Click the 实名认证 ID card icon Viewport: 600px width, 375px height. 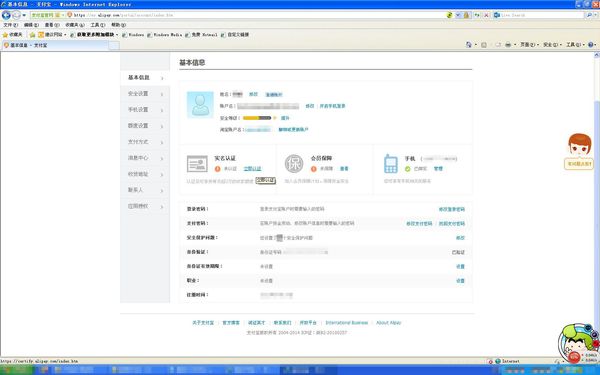pyautogui.click(x=197, y=164)
